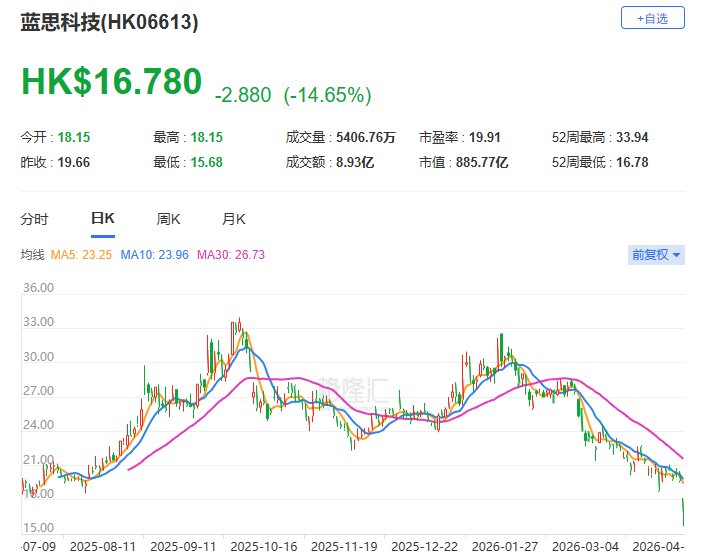
Task: Toggle the MA30 moving average legend
Action: pyautogui.click(x=231, y=255)
